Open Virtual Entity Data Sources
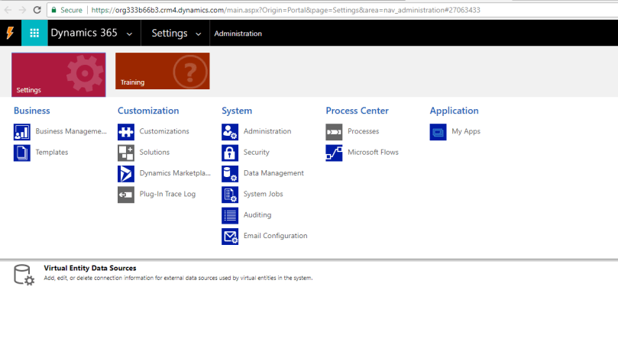Viewport: 618px width, 364px height. click(90, 269)
